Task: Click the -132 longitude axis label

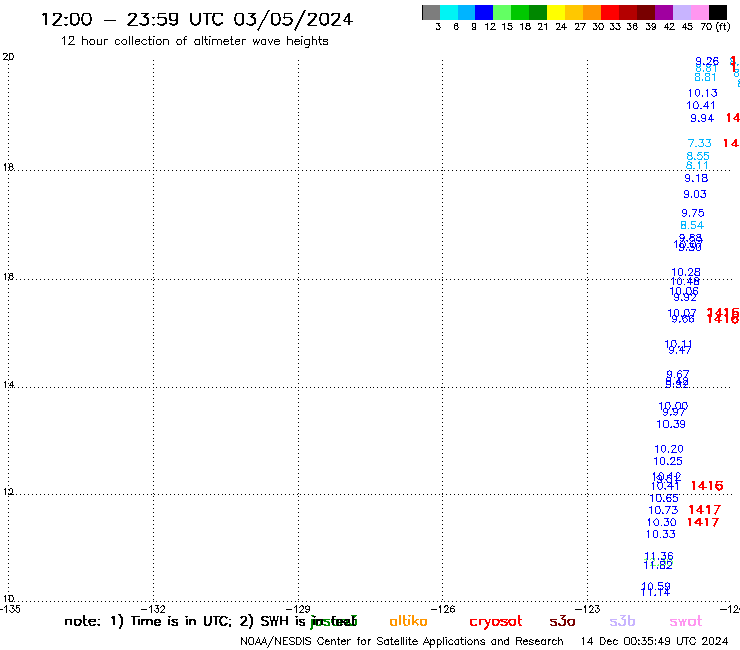Action: [x=154, y=609]
